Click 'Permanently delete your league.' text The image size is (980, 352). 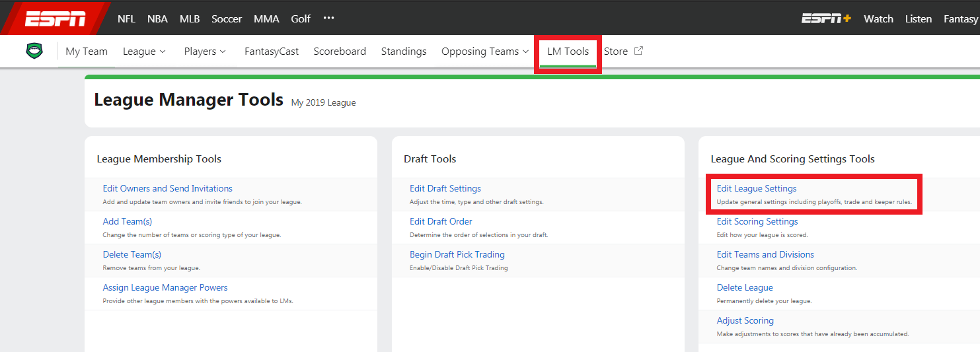pyautogui.click(x=765, y=301)
